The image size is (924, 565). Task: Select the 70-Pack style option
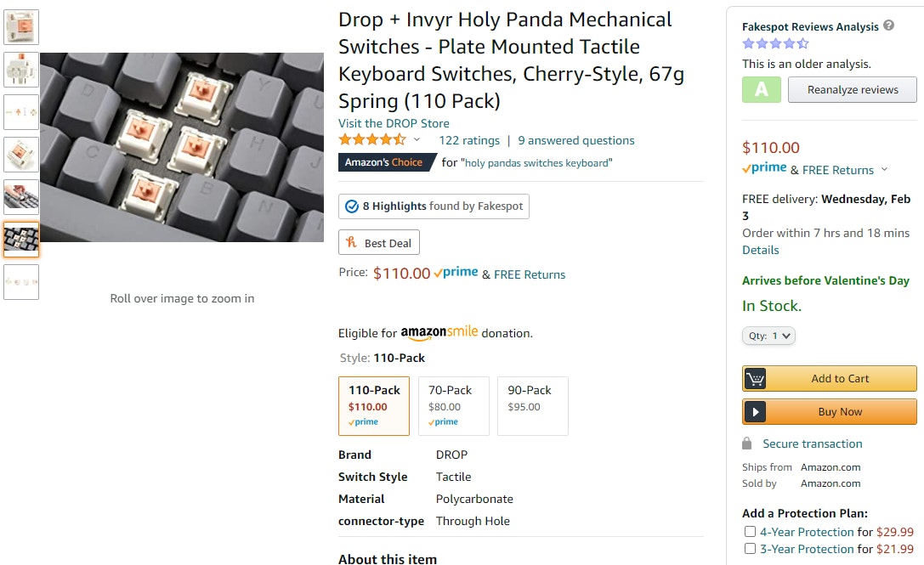454,406
